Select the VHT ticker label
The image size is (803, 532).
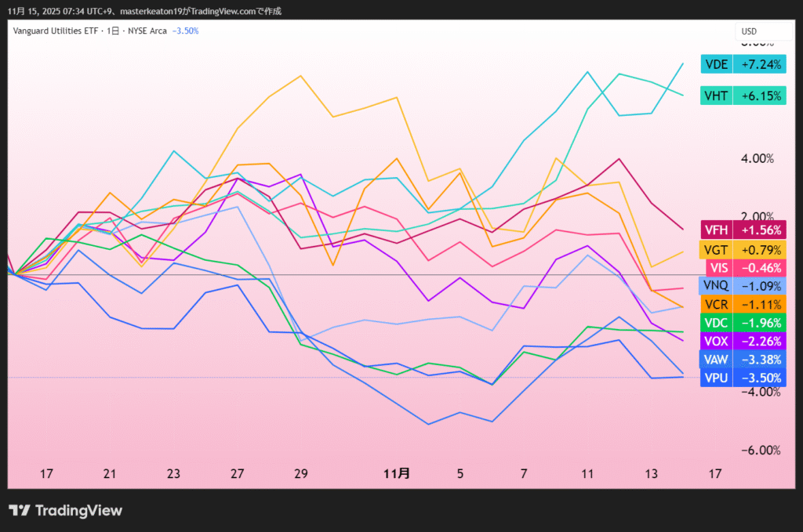716,96
